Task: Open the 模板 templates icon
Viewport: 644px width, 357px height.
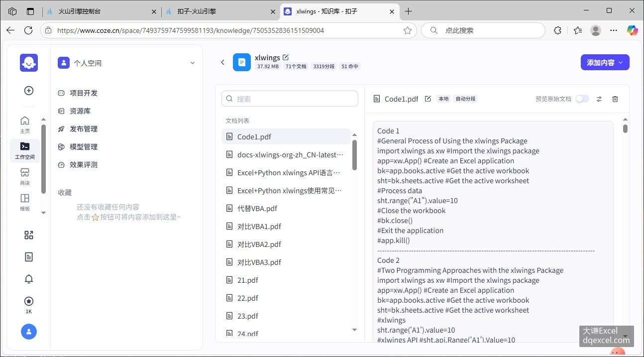Action: (x=25, y=202)
